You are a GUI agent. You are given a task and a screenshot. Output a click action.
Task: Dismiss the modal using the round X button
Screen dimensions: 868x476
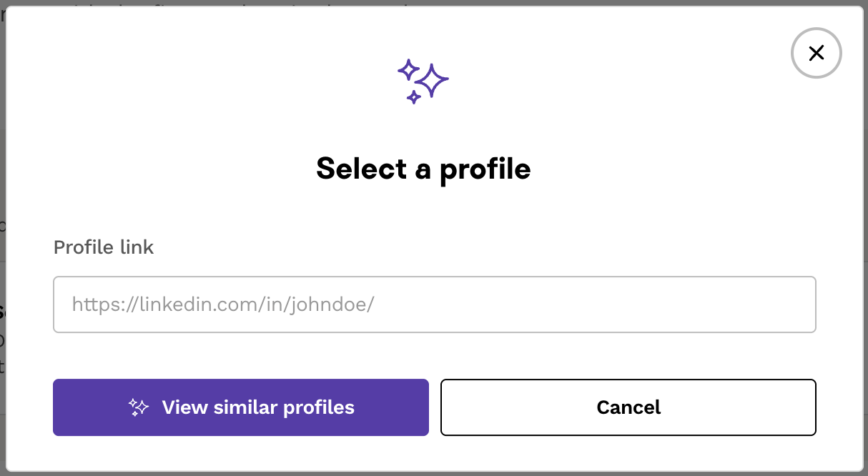(816, 52)
